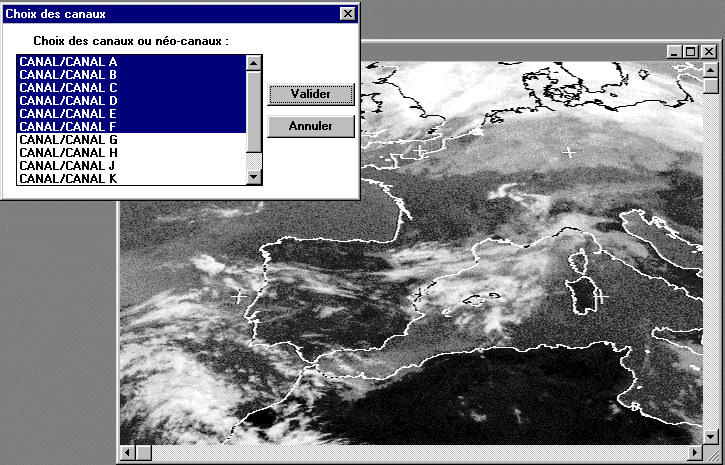Click the channel list scroll-up arrow
The height and width of the screenshot is (465, 725).
253,63
